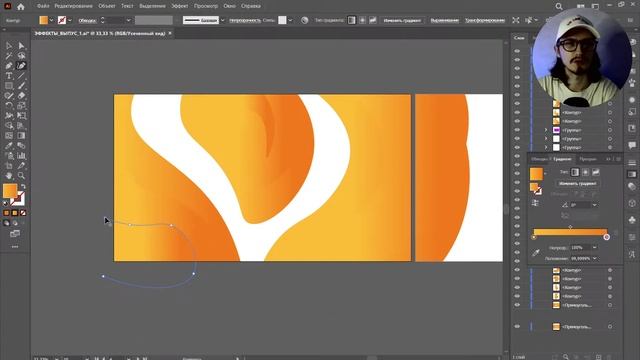The image size is (640, 360).
Task: Select the Selection (black arrow) tool
Action: pos(9,46)
